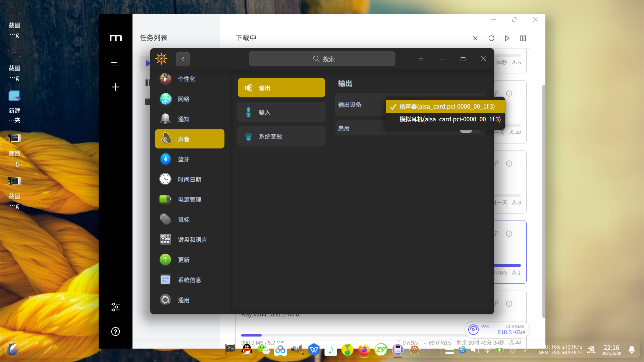Open the settings hamburger menu
The image size is (644, 362).
tap(421, 59)
